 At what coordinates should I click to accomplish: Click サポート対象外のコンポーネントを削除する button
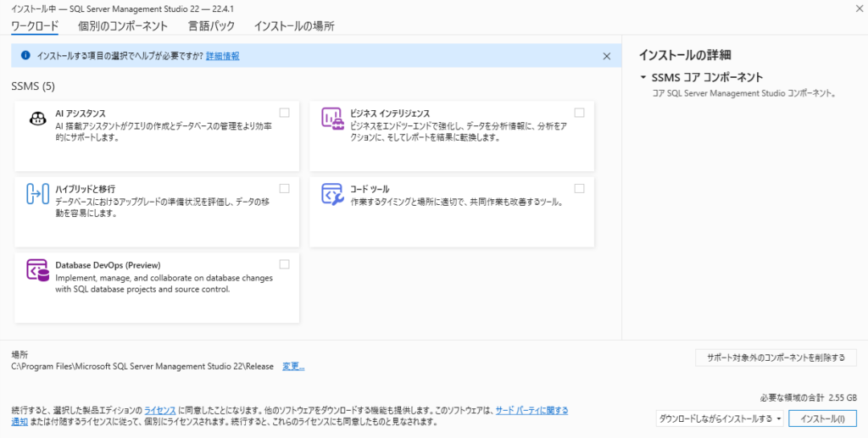click(x=776, y=358)
